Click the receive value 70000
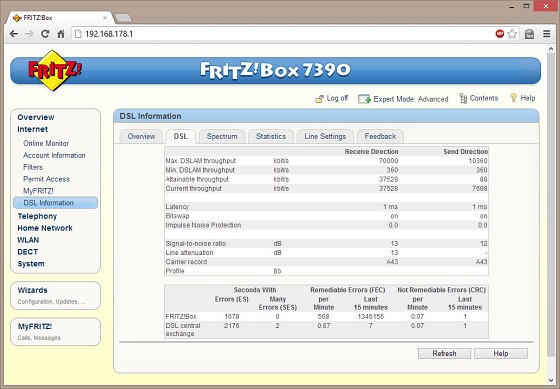The width and height of the screenshot is (560, 389). point(388,161)
